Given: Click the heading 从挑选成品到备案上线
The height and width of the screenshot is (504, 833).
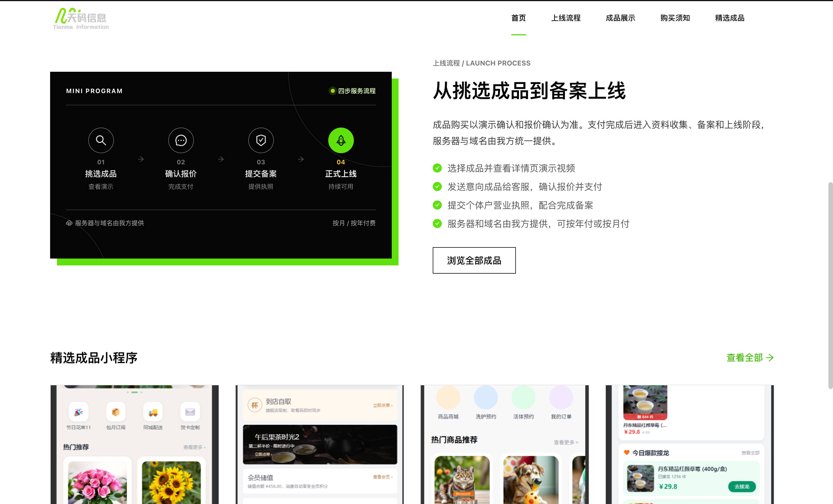Looking at the screenshot, I should coord(529,91).
